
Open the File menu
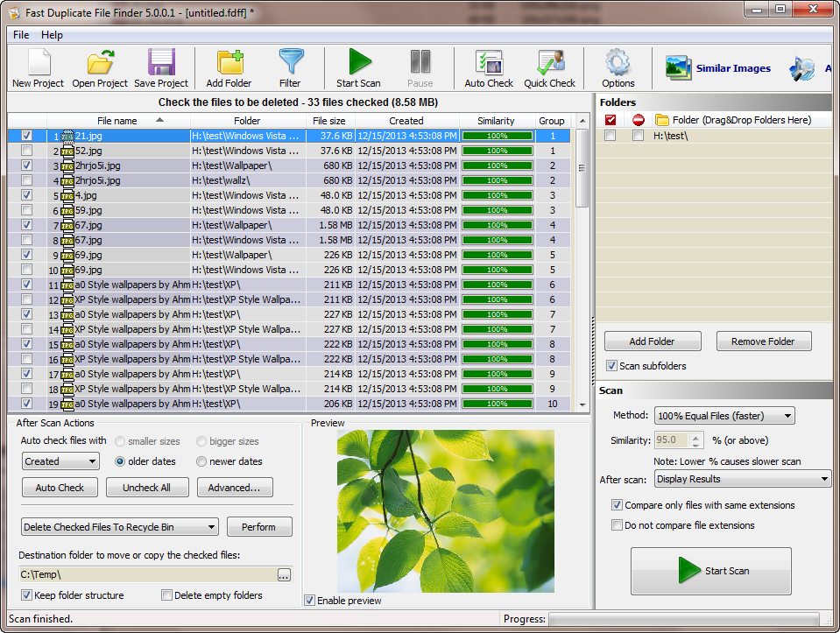[21, 35]
